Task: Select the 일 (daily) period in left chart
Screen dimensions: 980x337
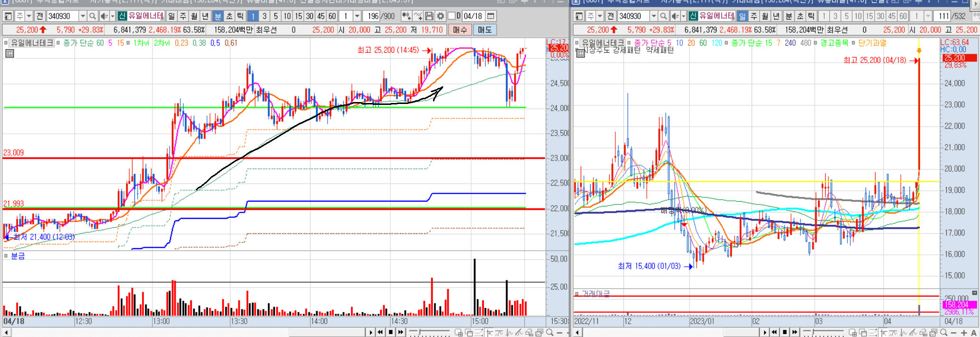Action: coord(171,16)
